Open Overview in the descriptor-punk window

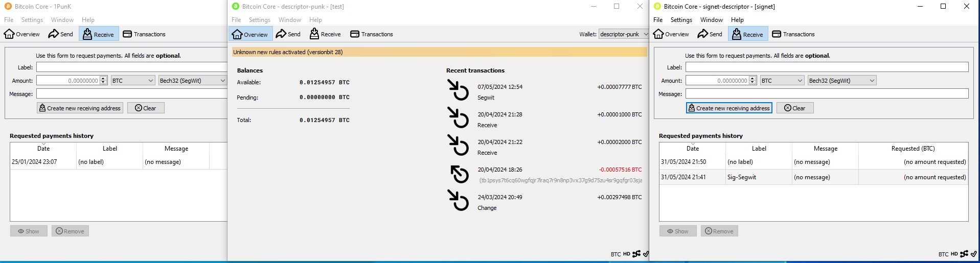click(250, 34)
